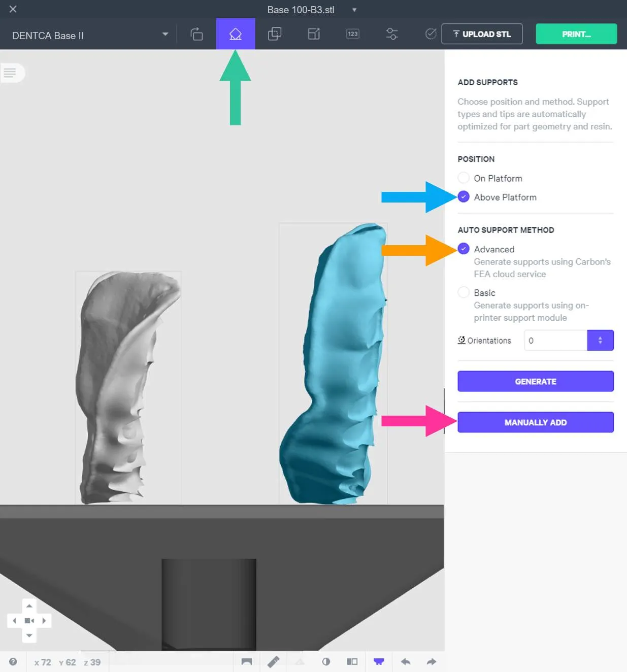This screenshot has height=672, width=627.
Task: Adjust Orientations value with stepper arrows
Action: click(600, 340)
